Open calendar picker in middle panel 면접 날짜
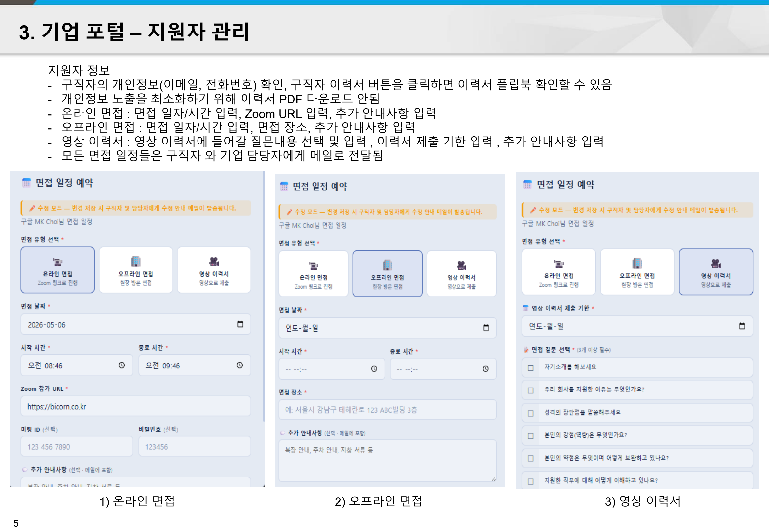The height and width of the screenshot is (532, 769). 486,328
